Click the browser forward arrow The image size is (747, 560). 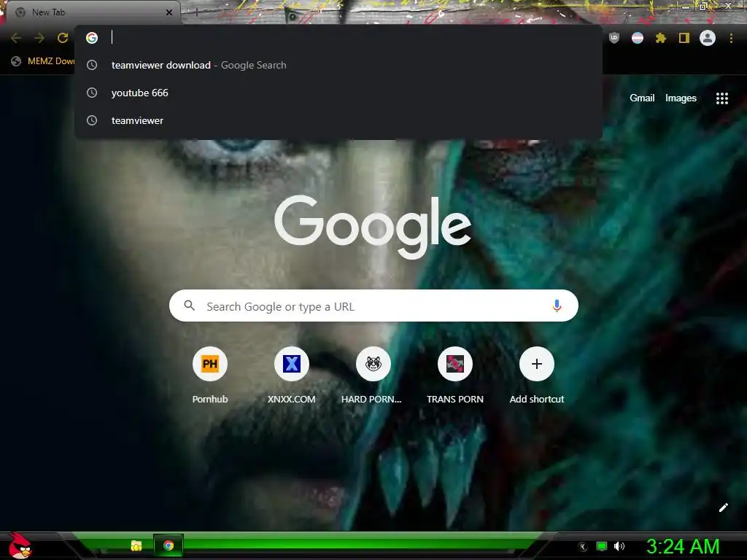39,38
